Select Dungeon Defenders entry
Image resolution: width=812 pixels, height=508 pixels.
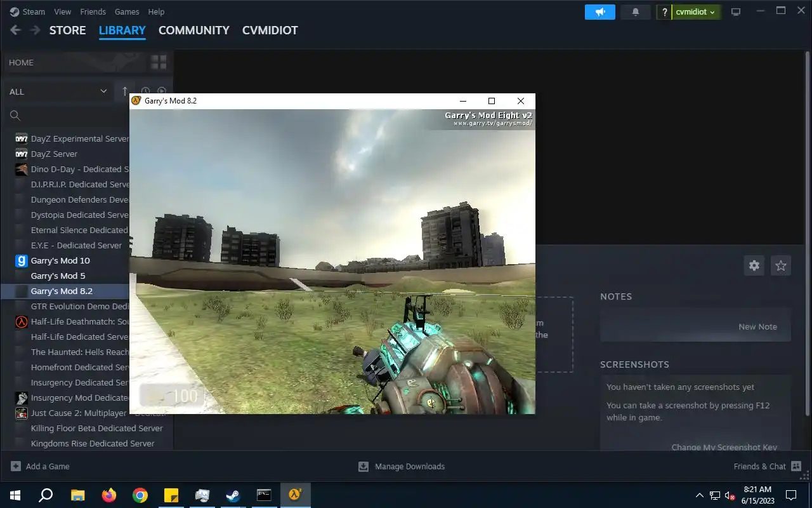tap(72, 199)
